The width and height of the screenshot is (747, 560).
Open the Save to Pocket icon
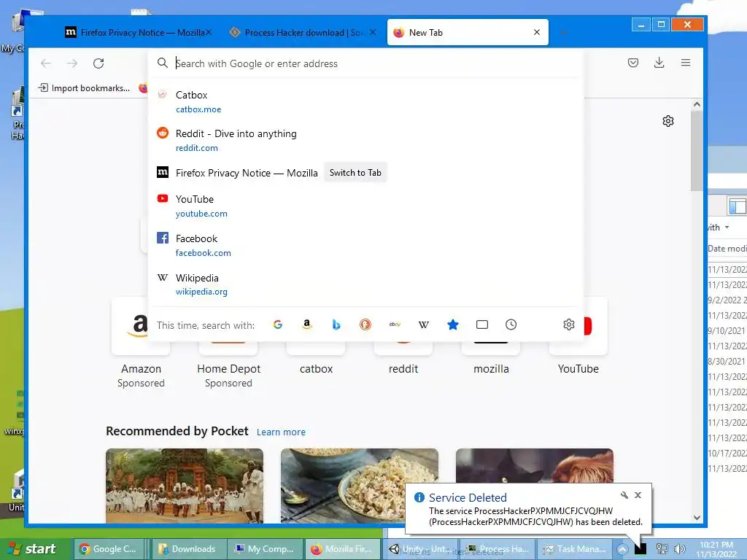click(x=632, y=63)
